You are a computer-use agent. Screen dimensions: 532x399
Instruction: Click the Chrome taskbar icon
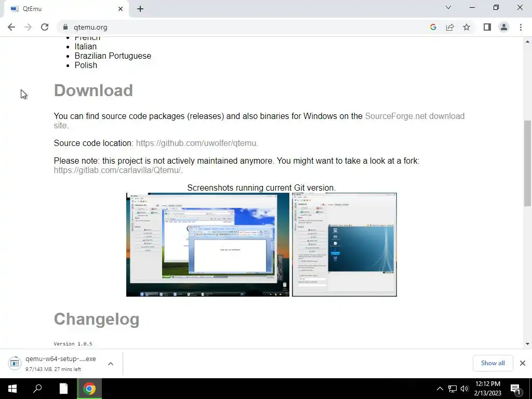89,389
